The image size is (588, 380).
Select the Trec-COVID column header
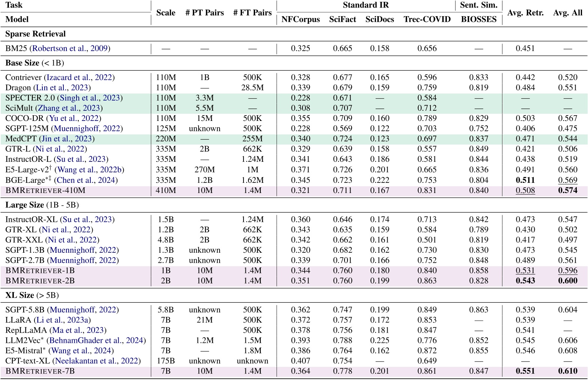click(427, 20)
